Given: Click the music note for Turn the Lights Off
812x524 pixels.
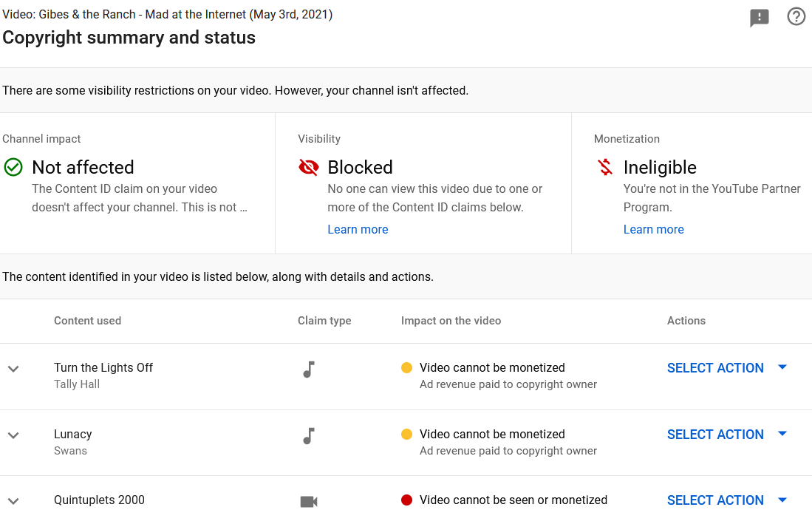Looking at the screenshot, I should (309, 370).
